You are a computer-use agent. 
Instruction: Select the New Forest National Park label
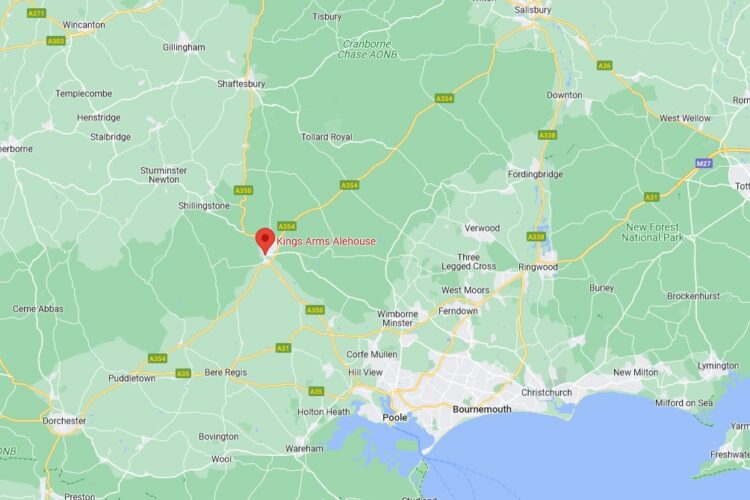click(652, 232)
